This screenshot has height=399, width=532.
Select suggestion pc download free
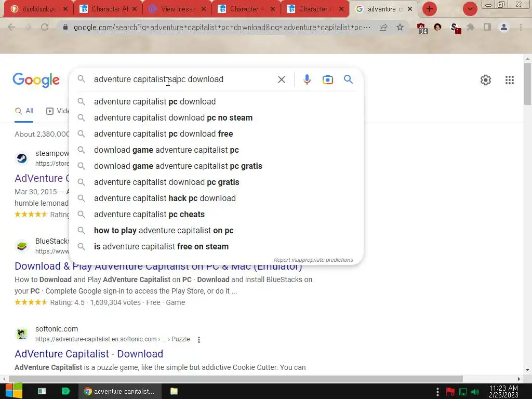[x=216, y=134]
